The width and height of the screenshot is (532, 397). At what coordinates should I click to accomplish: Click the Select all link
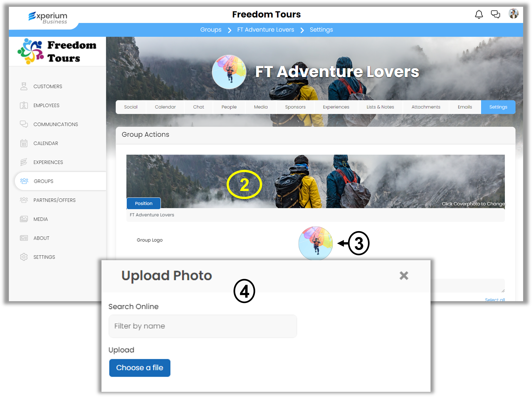point(495,299)
